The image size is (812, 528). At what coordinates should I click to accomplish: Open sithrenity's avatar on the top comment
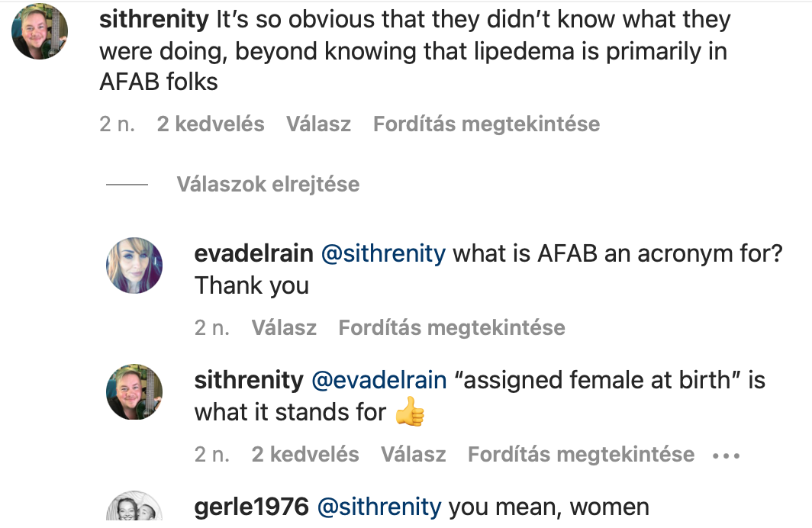(x=40, y=31)
